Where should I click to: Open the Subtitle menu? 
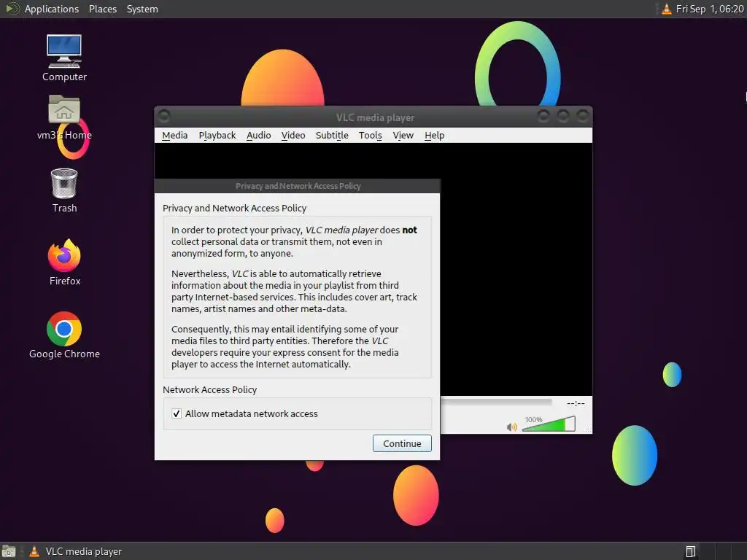pyautogui.click(x=332, y=135)
